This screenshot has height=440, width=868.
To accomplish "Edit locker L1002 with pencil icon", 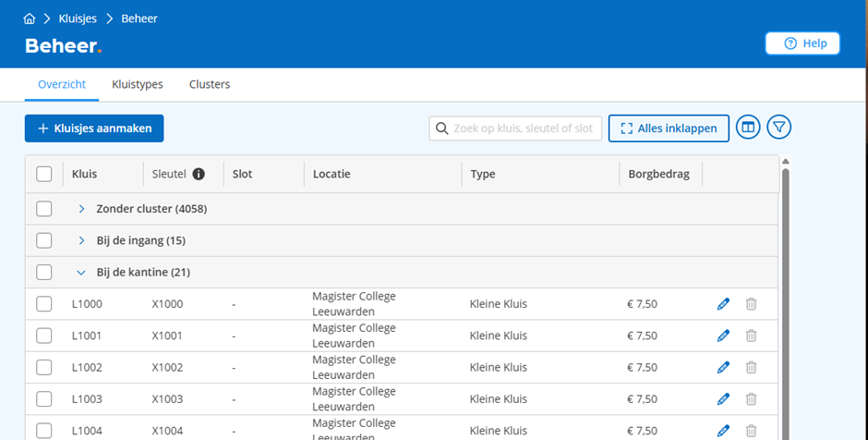I will (x=723, y=367).
